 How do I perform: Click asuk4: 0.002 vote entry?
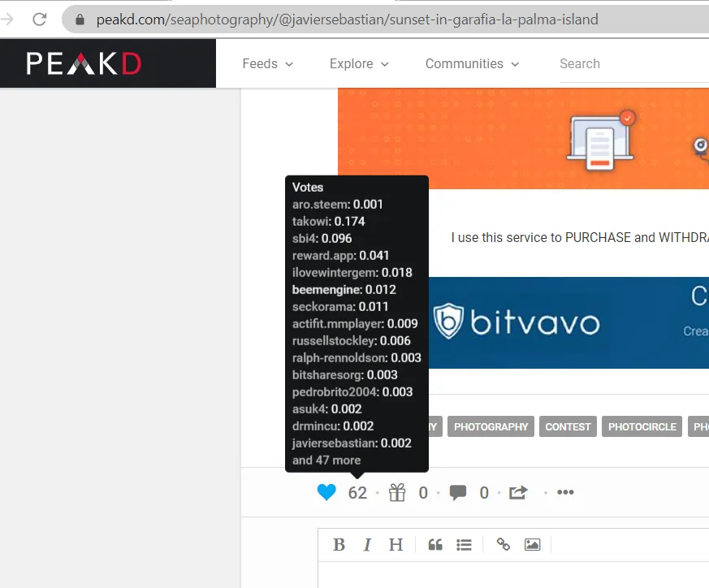click(x=327, y=409)
